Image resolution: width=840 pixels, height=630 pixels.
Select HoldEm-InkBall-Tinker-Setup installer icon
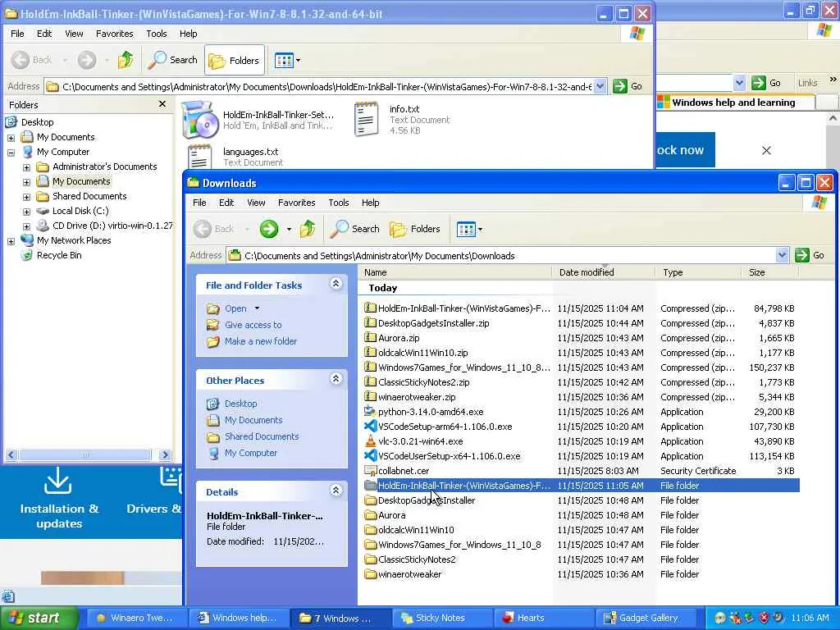tap(200, 120)
